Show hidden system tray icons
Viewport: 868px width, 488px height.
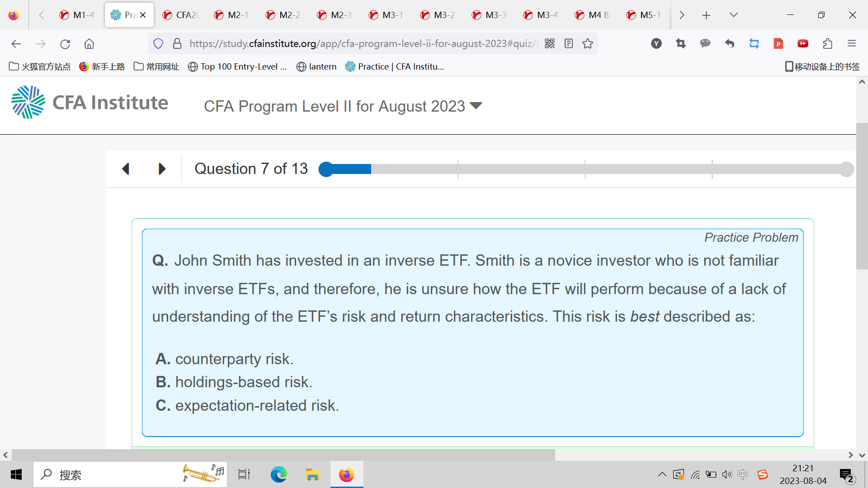[662, 474]
